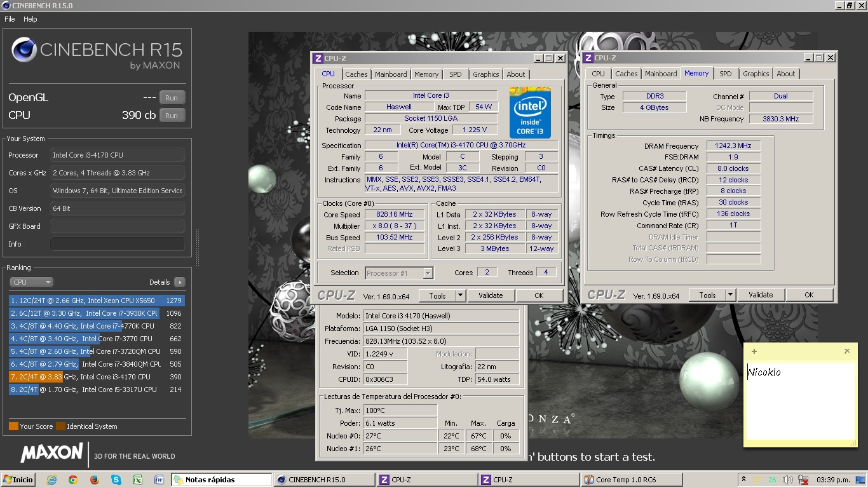Launch Word from the taskbar
Viewport: 868px width, 488px height.
(x=159, y=480)
